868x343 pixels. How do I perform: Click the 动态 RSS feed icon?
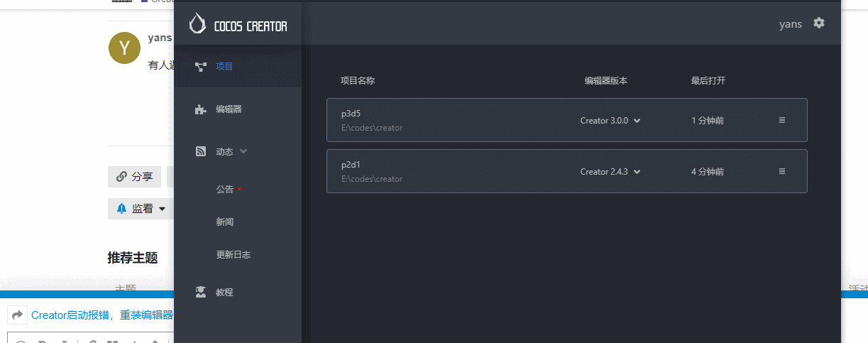pyautogui.click(x=201, y=152)
